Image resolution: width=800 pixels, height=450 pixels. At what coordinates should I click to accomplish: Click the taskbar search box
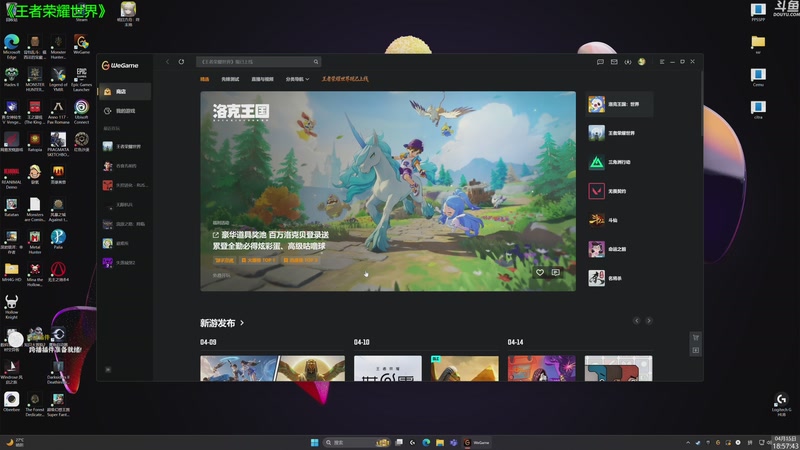pos(357,442)
